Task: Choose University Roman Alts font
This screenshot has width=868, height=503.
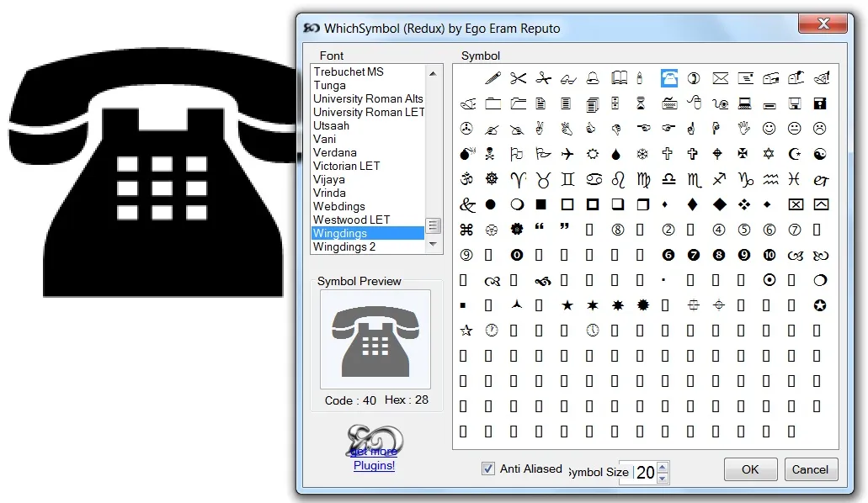Action: [x=368, y=98]
